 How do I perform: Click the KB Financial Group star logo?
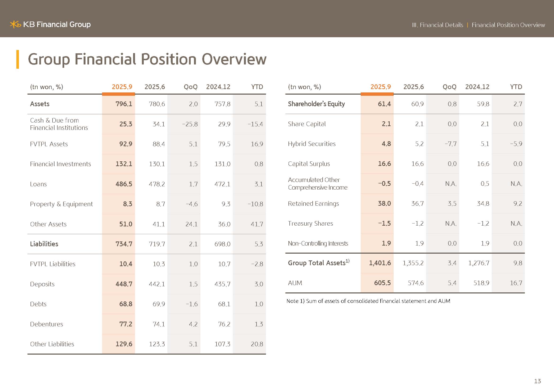[15, 24]
